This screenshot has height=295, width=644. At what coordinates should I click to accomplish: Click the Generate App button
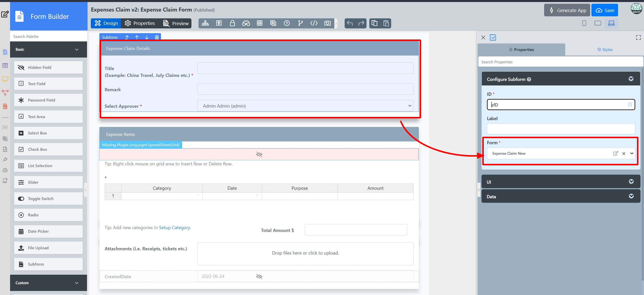(567, 10)
